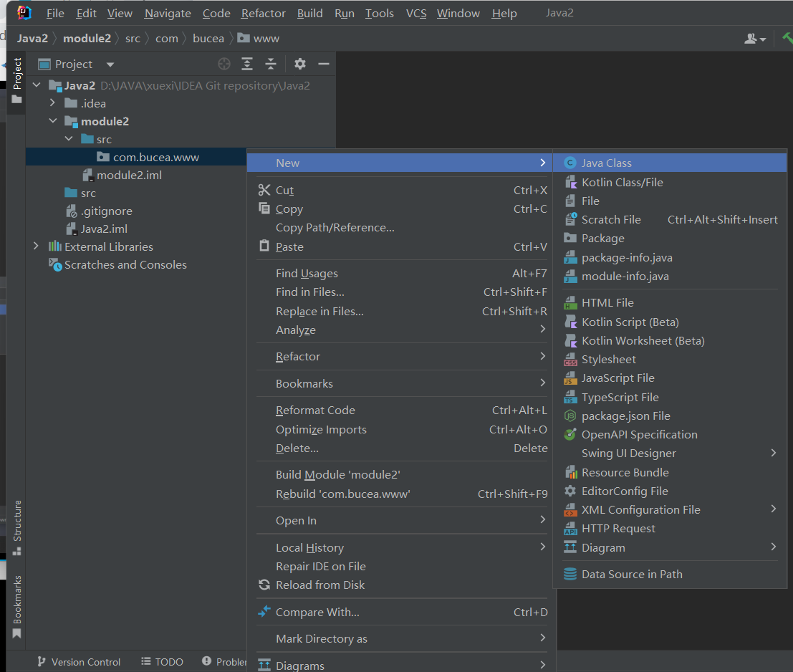Click the vertical Project stripe tab
This screenshot has width=793, height=672.
[x=16, y=78]
